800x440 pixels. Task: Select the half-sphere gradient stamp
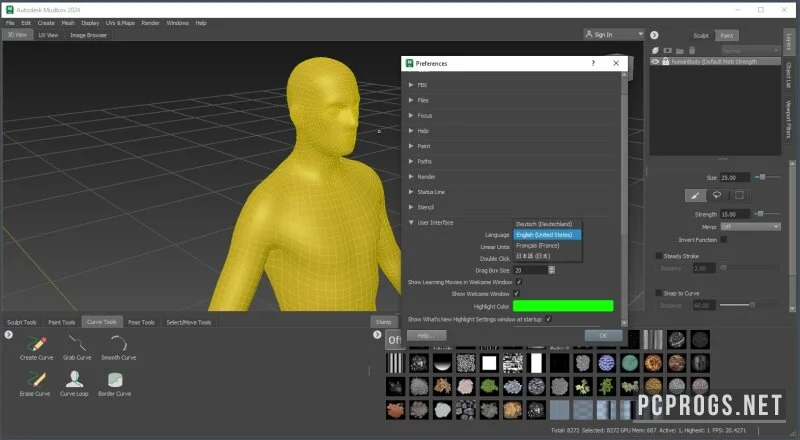pyautogui.click(x=442, y=363)
